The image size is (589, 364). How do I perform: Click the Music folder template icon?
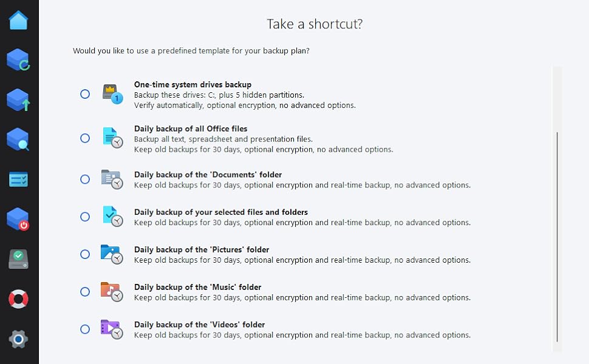112,292
